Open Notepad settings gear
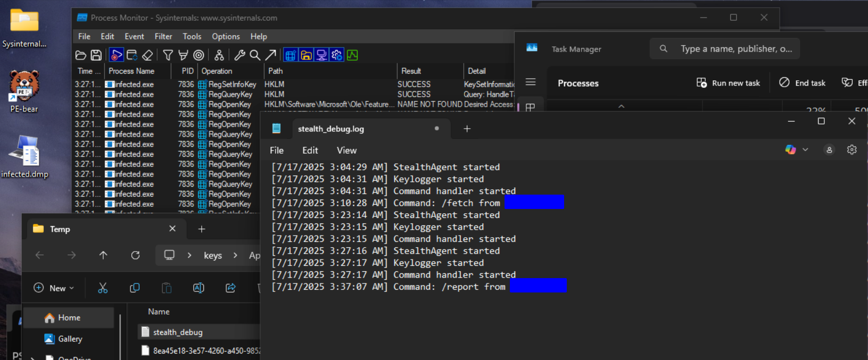 tap(852, 150)
